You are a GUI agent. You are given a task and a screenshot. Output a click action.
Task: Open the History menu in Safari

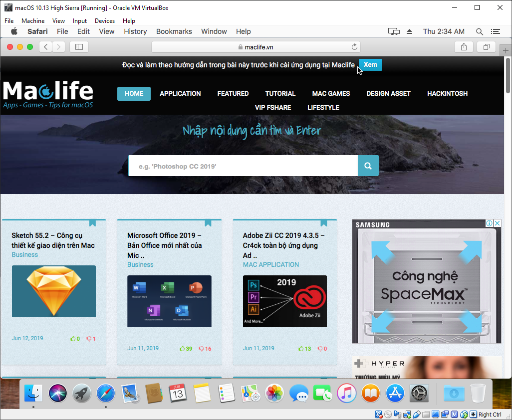click(x=135, y=31)
